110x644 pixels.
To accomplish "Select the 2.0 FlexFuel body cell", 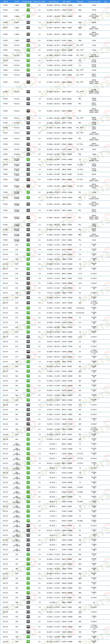I will pyautogui.click(x=80, y=313).
